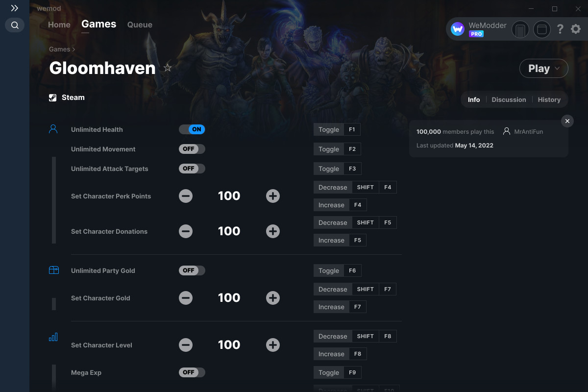The height and width of the screenshot is (392, 588).
Task: Increase Set Character Perk Points value
Action: [x=273, y=196]
